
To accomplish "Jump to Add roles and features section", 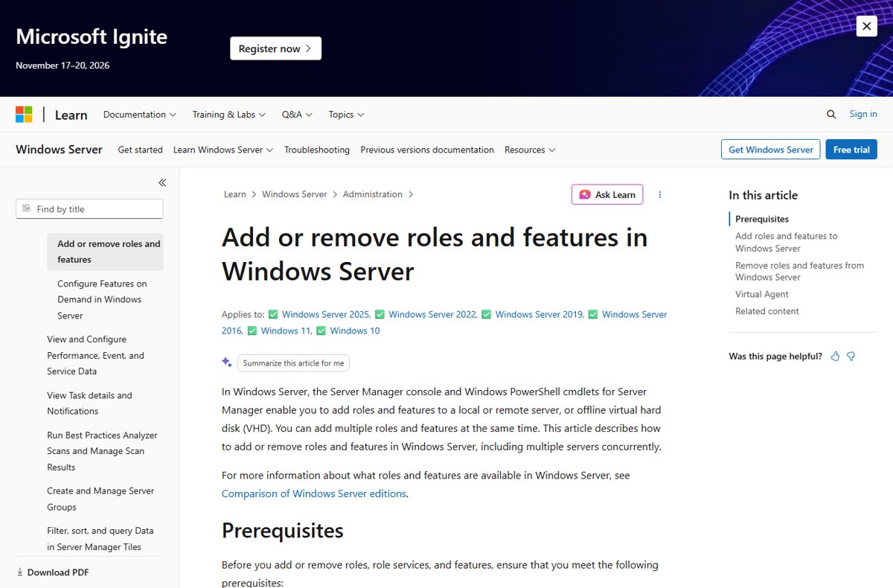I will pyautogui.click(x=787, y=242).
